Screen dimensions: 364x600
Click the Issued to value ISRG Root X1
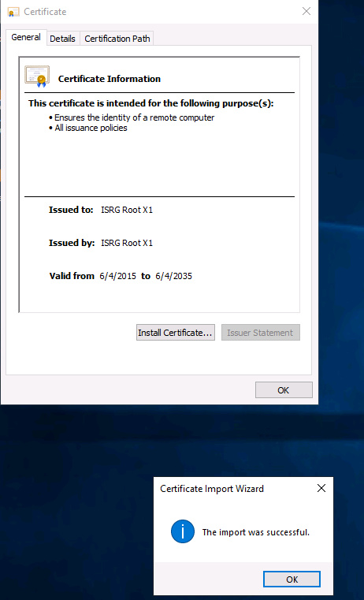[x=127, y=210]
